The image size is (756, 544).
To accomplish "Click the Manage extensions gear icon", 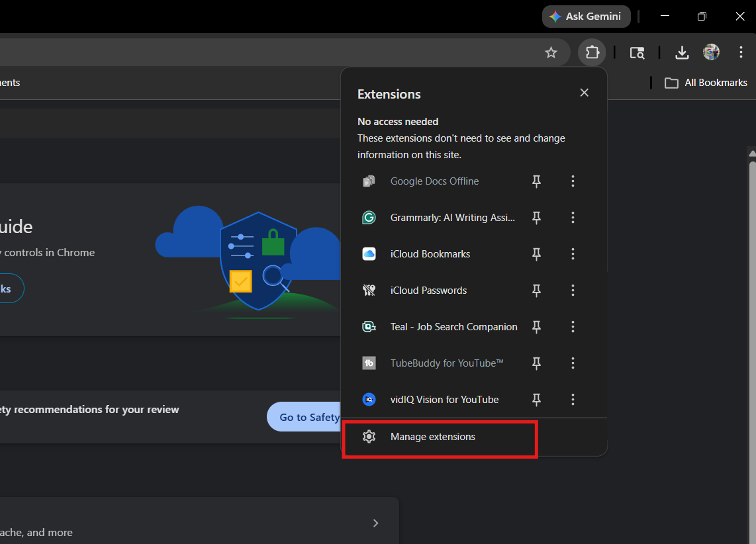I will click(x=369, y=437).
